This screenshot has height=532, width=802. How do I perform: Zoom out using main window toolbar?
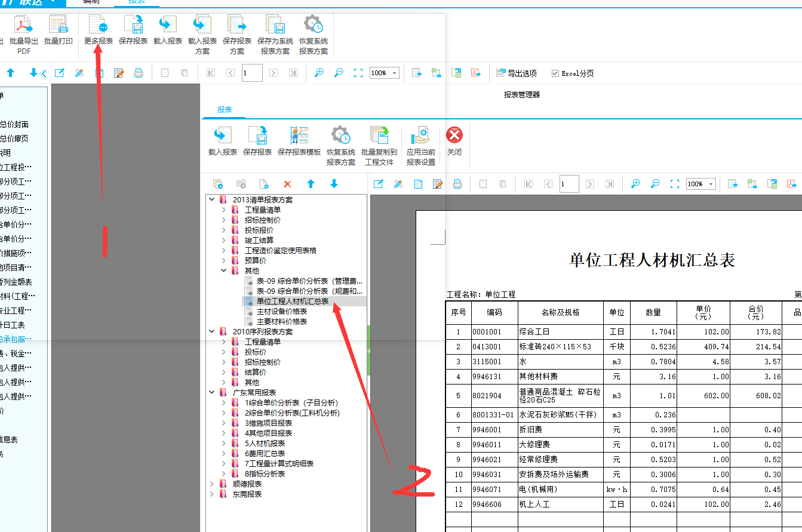coord(339,73)
